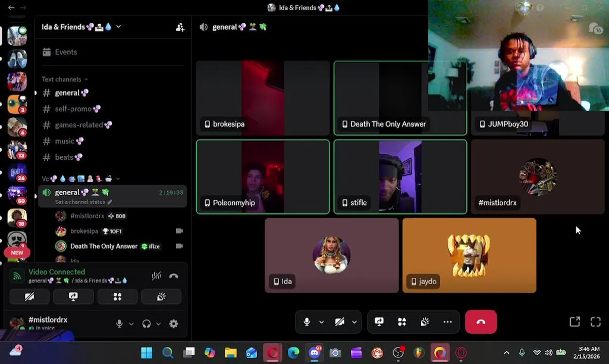Share screen button in voice panel
This screenshot has height=364, width=609.
click(x=73, y=297)
